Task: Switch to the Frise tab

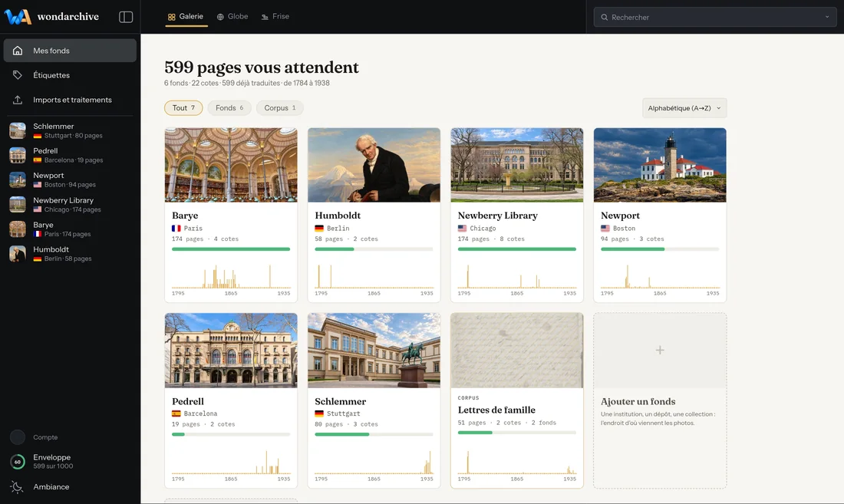Action: [x=275, y=17]
